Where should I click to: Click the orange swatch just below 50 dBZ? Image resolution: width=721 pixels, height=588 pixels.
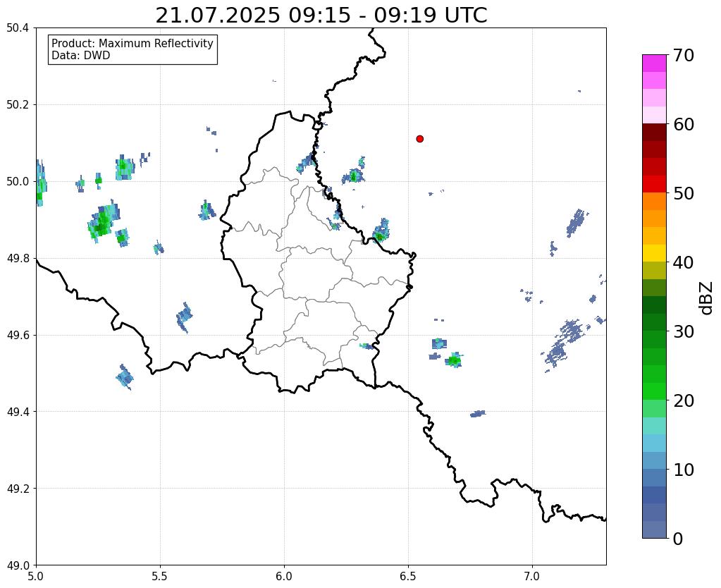[x=654, y=201]
